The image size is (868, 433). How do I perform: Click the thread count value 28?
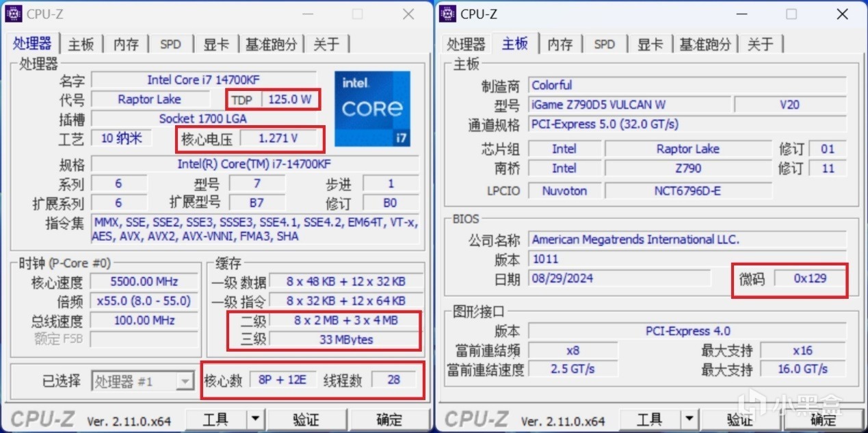394,380
